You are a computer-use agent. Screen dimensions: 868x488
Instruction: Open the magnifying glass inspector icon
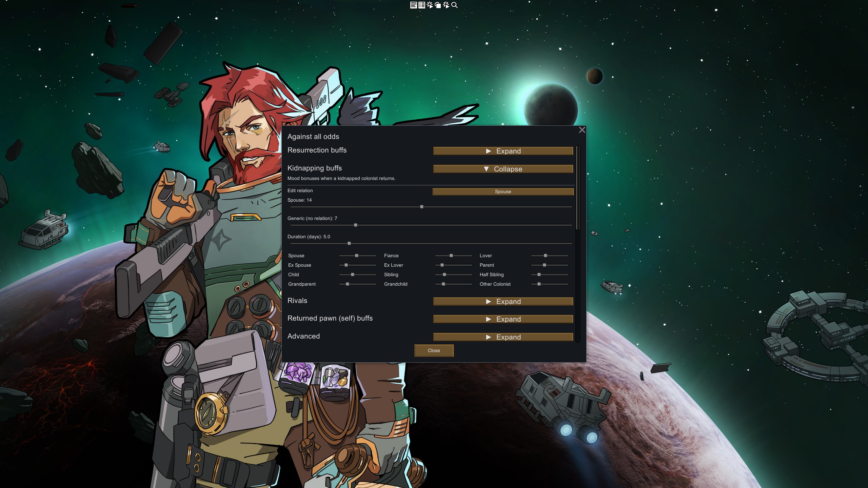click(x=455, y=5)
